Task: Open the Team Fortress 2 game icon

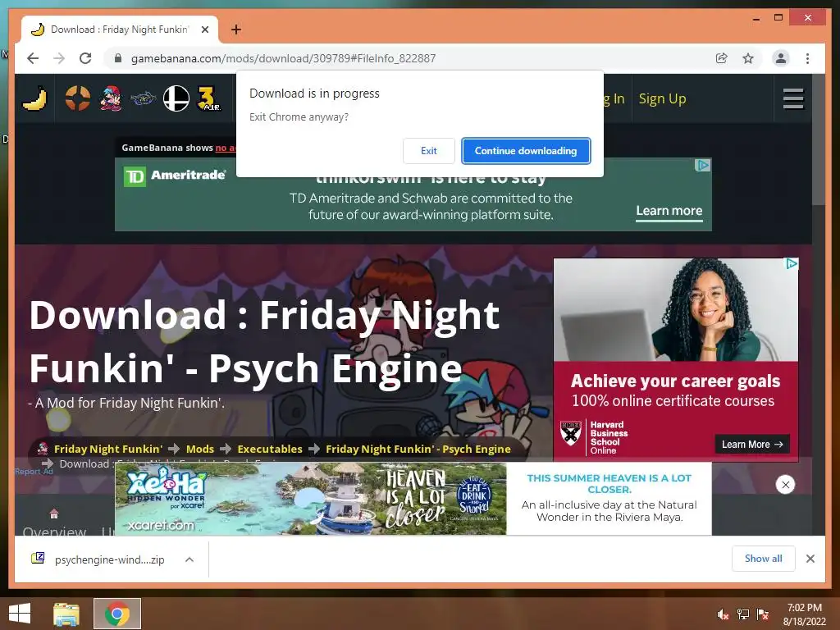Action: (x=78, y=98)
